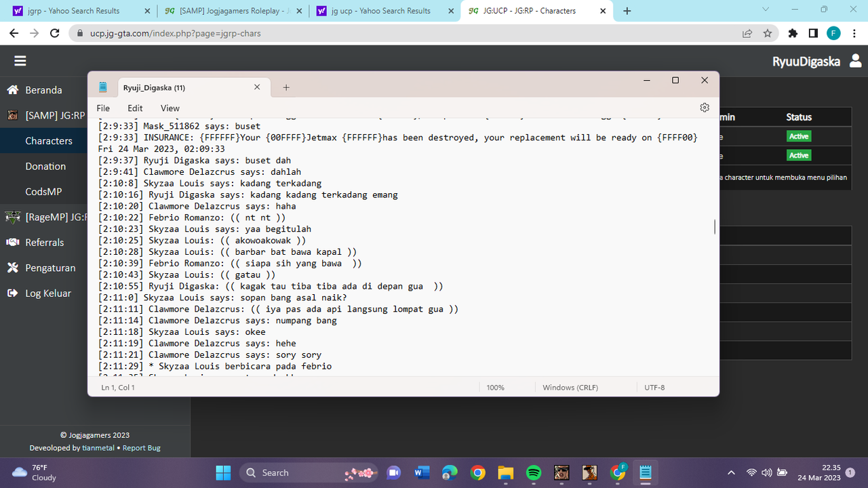This screenshot has height=488, width=868.
Task: Open Beranda in the sidebar
Action: pos(43,90)
